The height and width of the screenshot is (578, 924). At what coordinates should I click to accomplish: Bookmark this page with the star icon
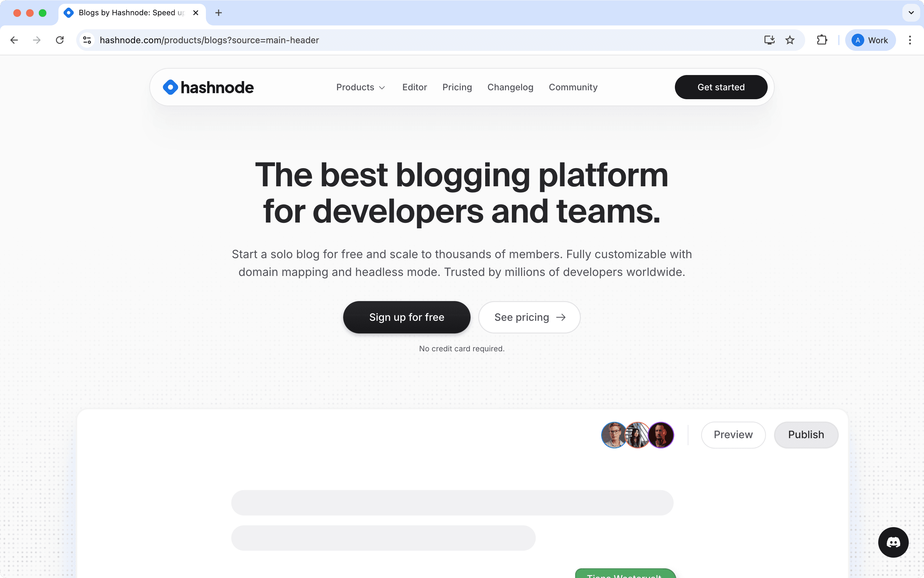click(x=790, y=40)
